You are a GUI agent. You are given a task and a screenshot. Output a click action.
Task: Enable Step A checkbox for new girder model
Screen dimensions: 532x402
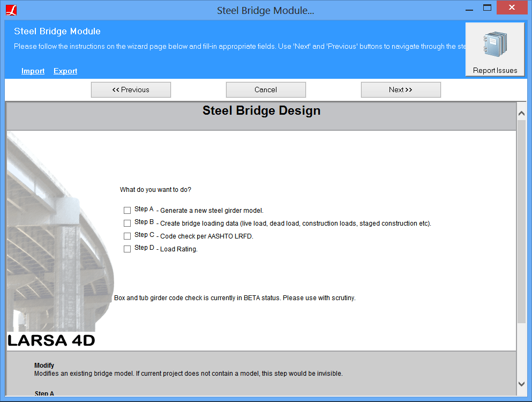tap(127, 211)
